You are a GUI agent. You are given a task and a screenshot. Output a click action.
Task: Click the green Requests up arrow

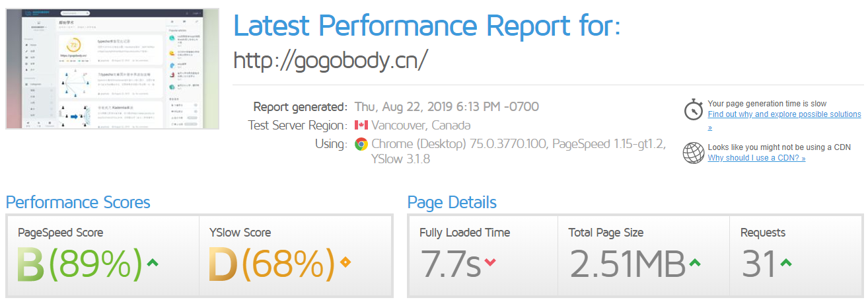tap(785, 263)
